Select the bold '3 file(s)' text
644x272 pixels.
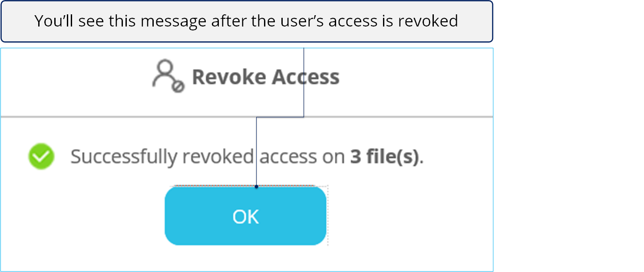pyautogui.click(x=385, y=157)
